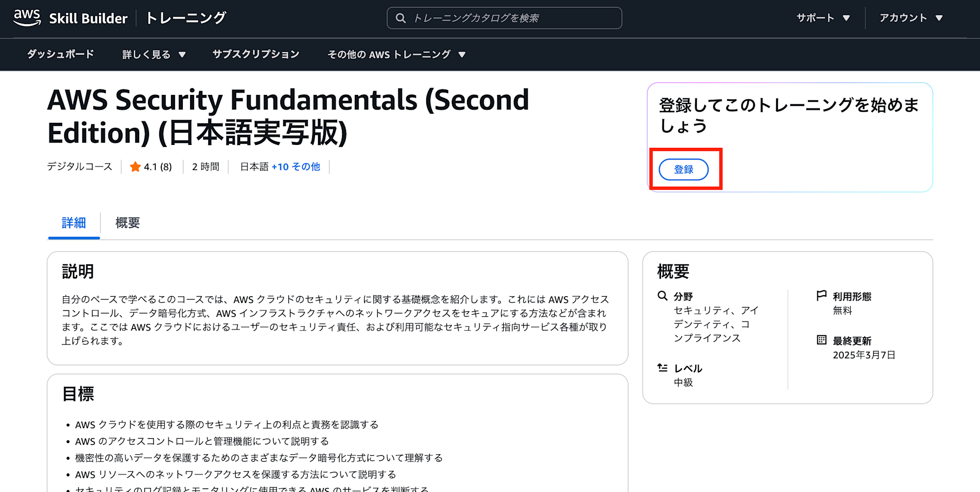Click the 概要 sidebar card heading
This screenshot has width=980, height=492.
pos(673,272)
